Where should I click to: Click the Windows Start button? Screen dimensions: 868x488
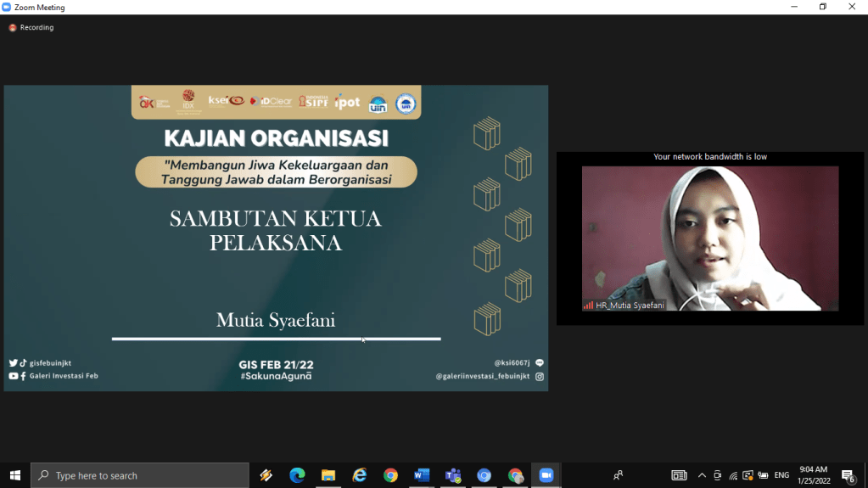(x=14, y=475)
